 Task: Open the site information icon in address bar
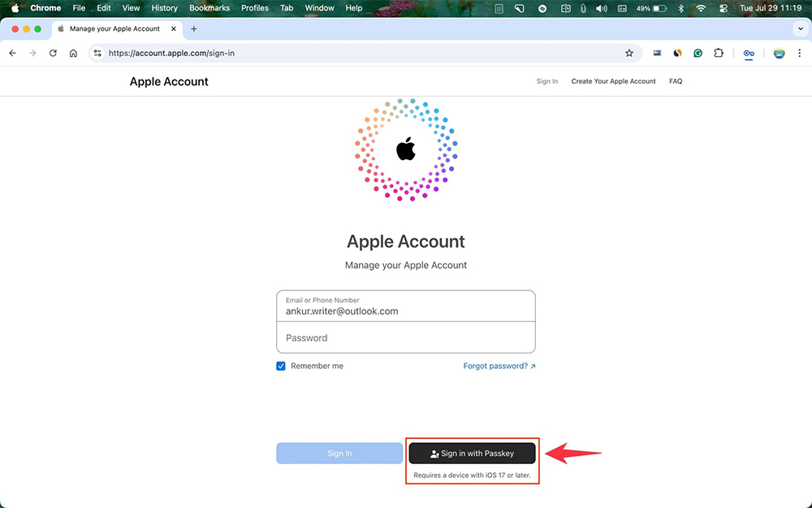pyautogui.click(x=97, y=53)
